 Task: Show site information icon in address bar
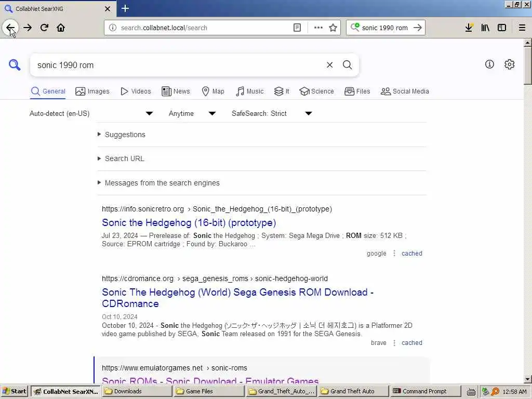(113, 28)
